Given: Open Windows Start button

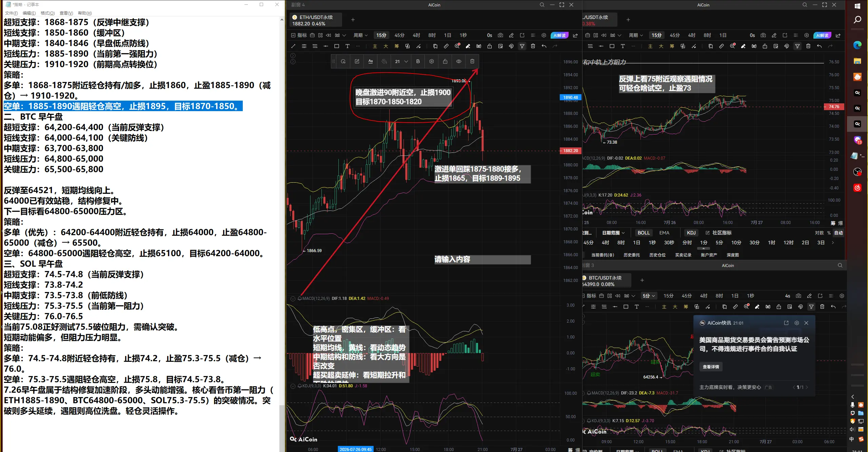Looking at the screenshot, I should pyautogui.click(x=857, y=6).
